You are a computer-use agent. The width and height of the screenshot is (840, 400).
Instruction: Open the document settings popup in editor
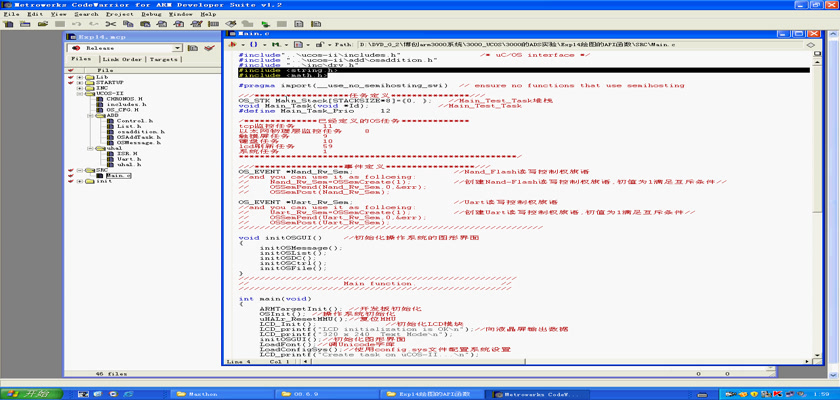[x=301, y=45]
